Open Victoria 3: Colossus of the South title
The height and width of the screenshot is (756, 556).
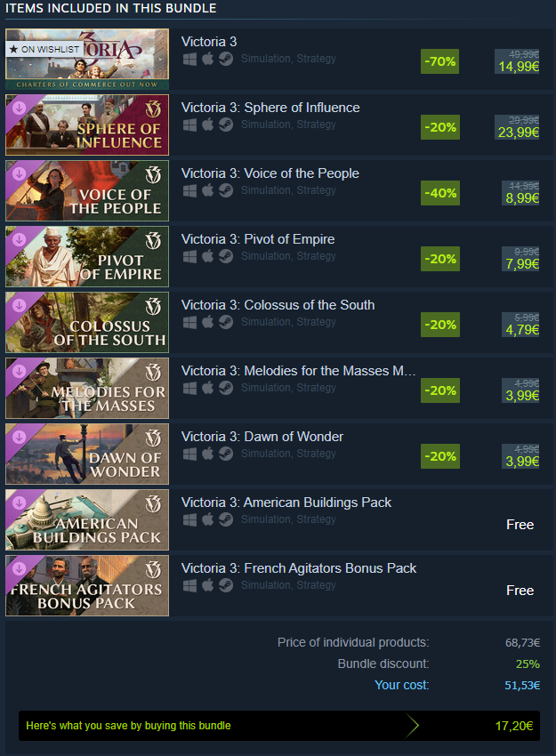278,305
